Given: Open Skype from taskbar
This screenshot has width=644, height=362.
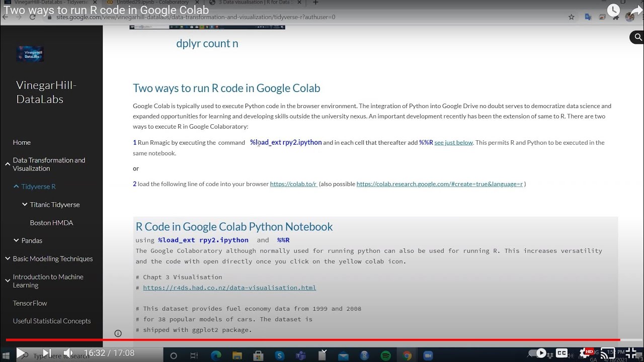Looking at the screenshot, I should [x=280, y=356].
